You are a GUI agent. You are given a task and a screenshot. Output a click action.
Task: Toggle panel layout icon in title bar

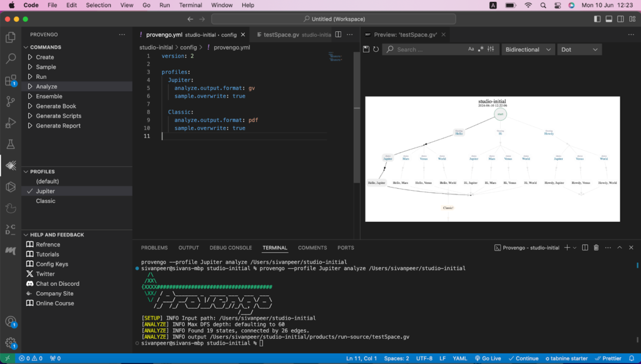tap(609, 19)
